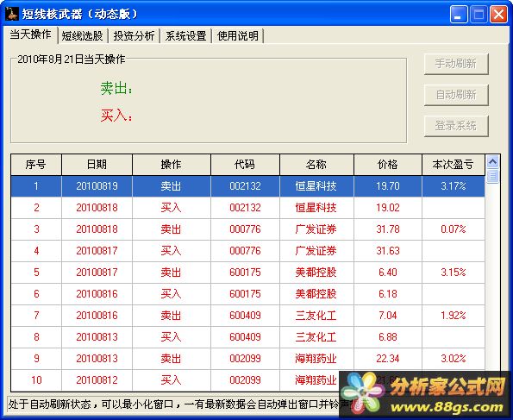Click price 19.70 in row 1
This screenshot has height=420, width=513.
point(388,186)
